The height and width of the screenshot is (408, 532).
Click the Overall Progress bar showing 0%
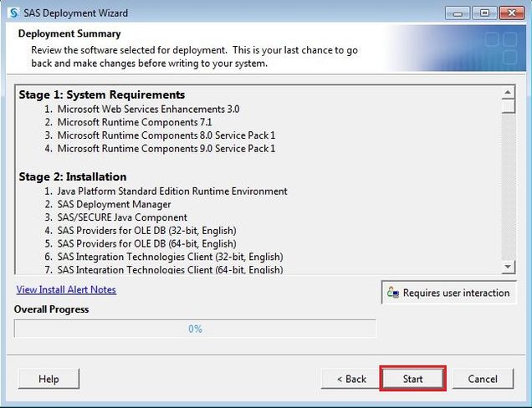[195, 329]
